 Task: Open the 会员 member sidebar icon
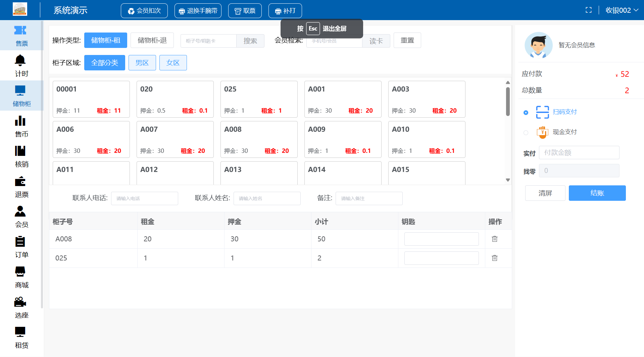point(20,212)
